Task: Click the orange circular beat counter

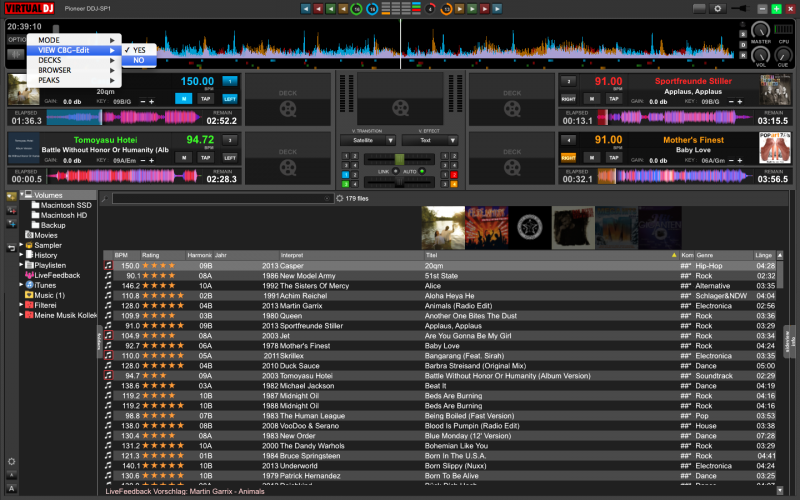Action: pos(446,9)
